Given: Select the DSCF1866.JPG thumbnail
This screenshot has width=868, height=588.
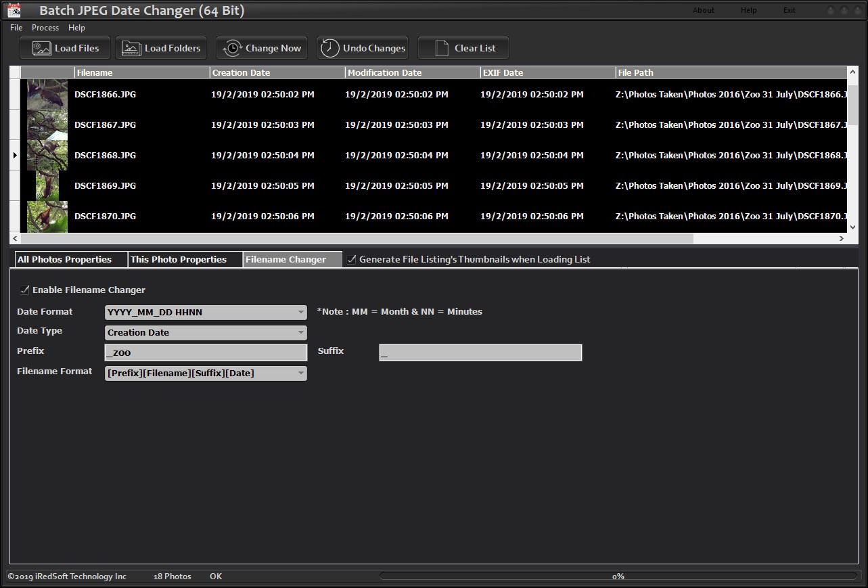Looking at the screenshot, I should pos(47,95).
